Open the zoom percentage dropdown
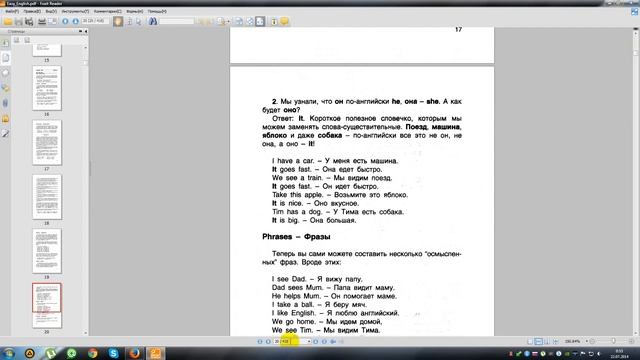 click(x=587, y=341)
